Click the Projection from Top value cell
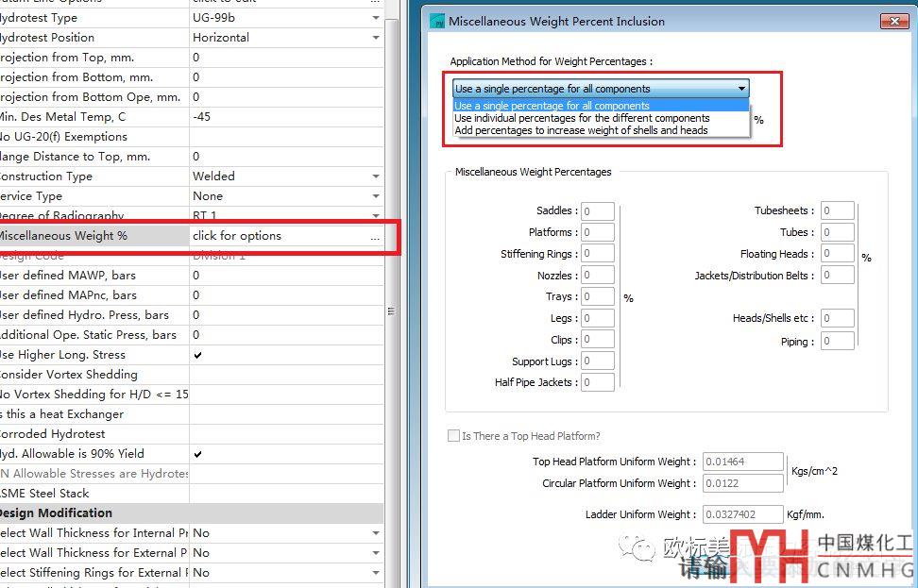The height and width of the screenshot is (588, 918). 286,58
